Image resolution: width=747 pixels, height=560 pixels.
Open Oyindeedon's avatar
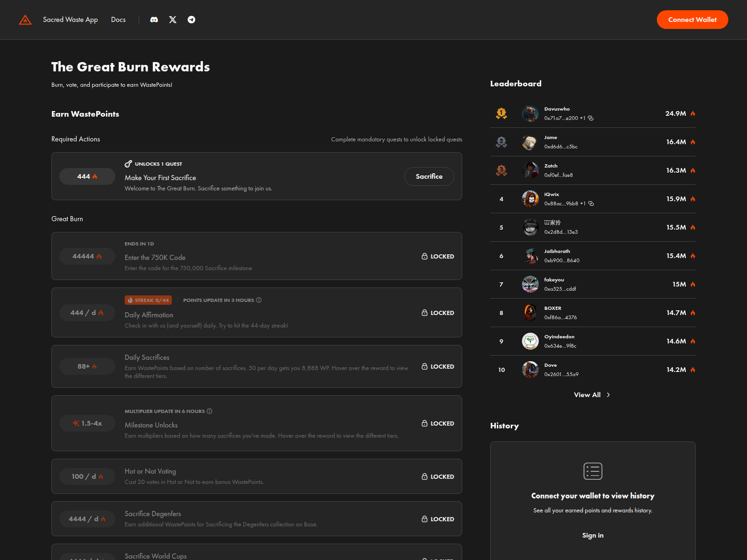click(530, 341)
